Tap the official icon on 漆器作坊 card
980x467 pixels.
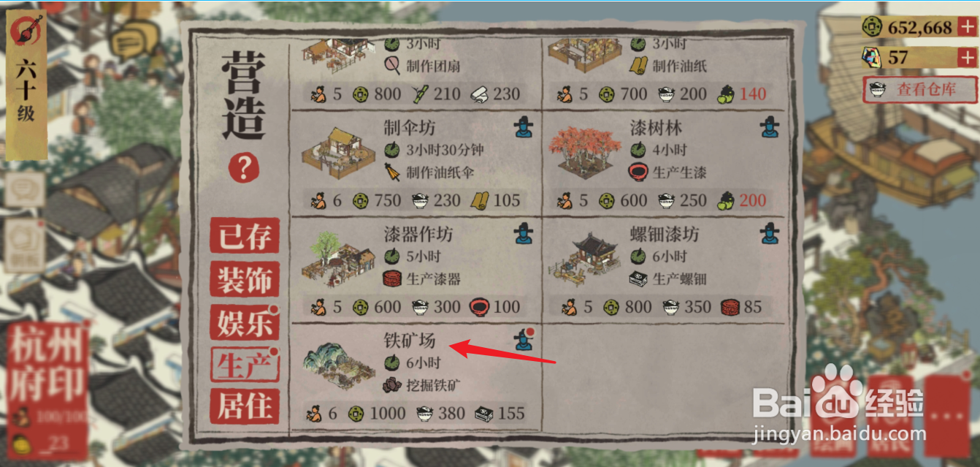point(524,234)
